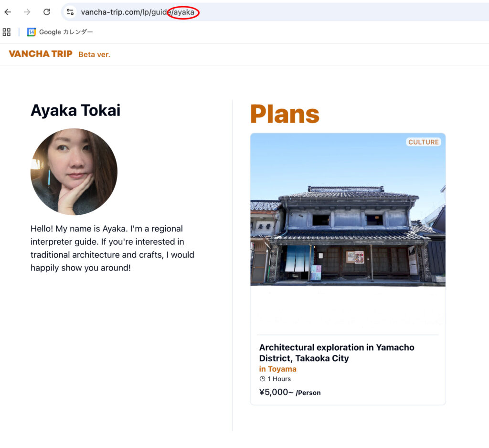
Task: Click the browser forward arrow
Action: [x=27, y=12]
